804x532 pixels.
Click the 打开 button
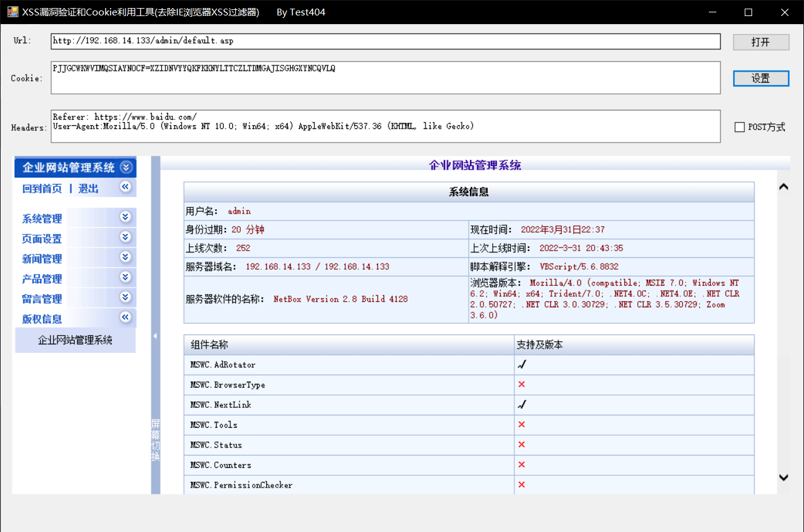pos(761,42)
